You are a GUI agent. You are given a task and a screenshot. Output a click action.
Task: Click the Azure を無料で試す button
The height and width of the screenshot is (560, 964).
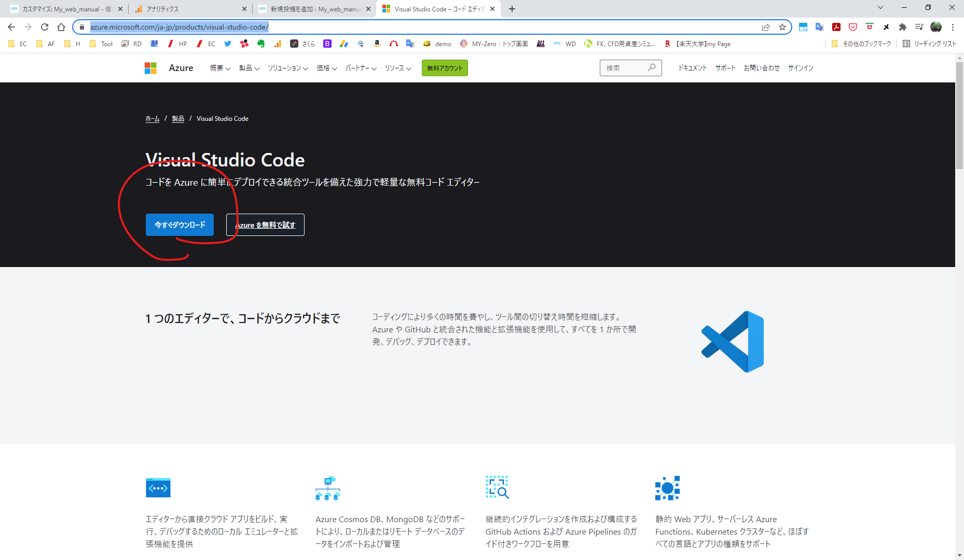[265, 225]
